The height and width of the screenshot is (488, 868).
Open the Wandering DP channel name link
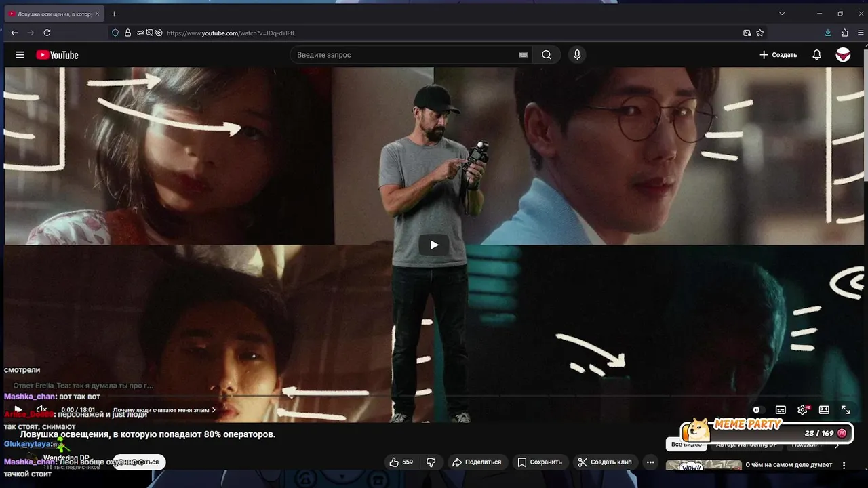(66, 458)
